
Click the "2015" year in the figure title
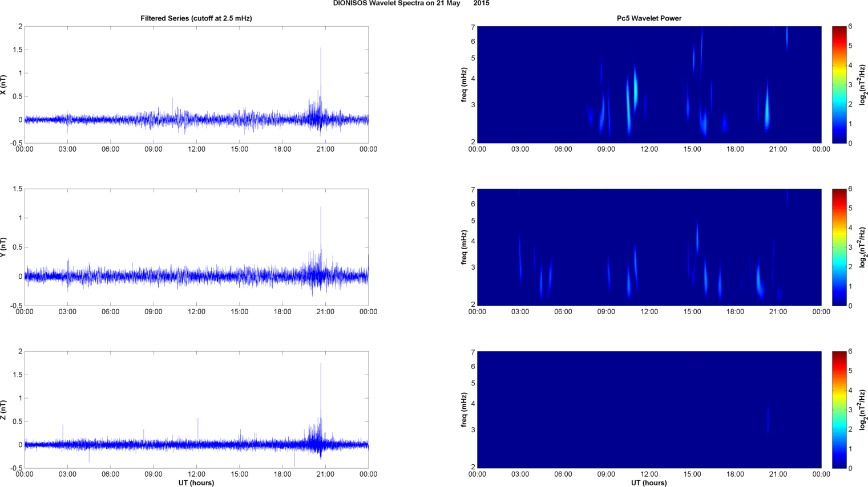click(x=481, y=3)
